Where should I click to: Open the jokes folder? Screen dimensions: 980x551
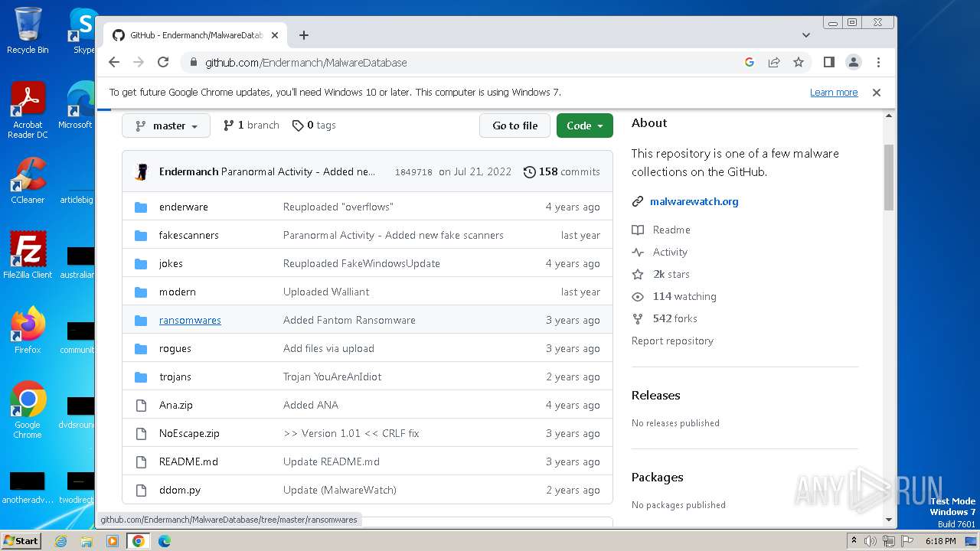[x=171, y=264]
